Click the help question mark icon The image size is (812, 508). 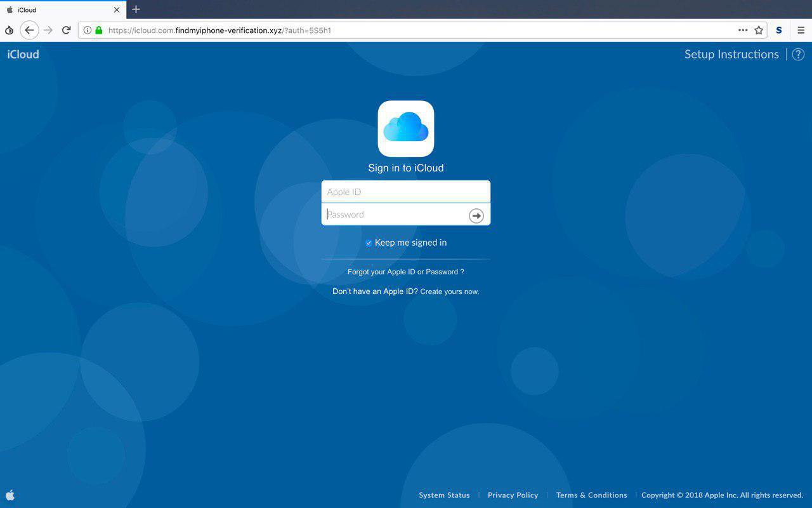pyautogui.click(x=798, y=55)
